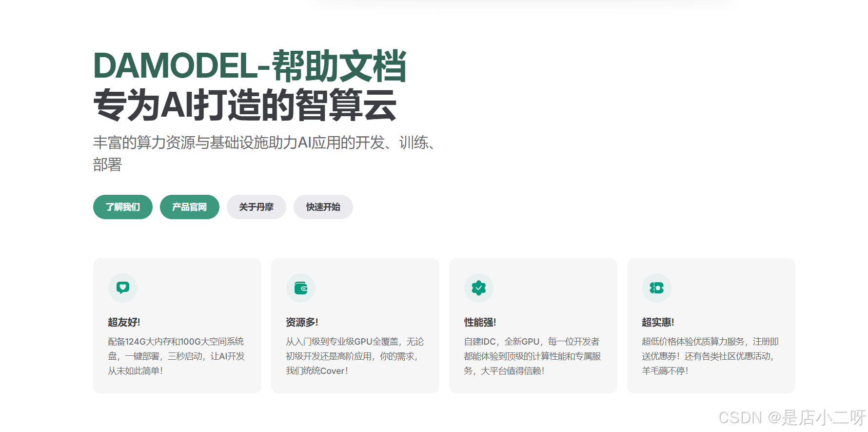Click the DAMODEL-帮助文档 title
Image resolution: width=868 pixels, height=432 pixels.
pyautogui.click(x=250, y=66)
